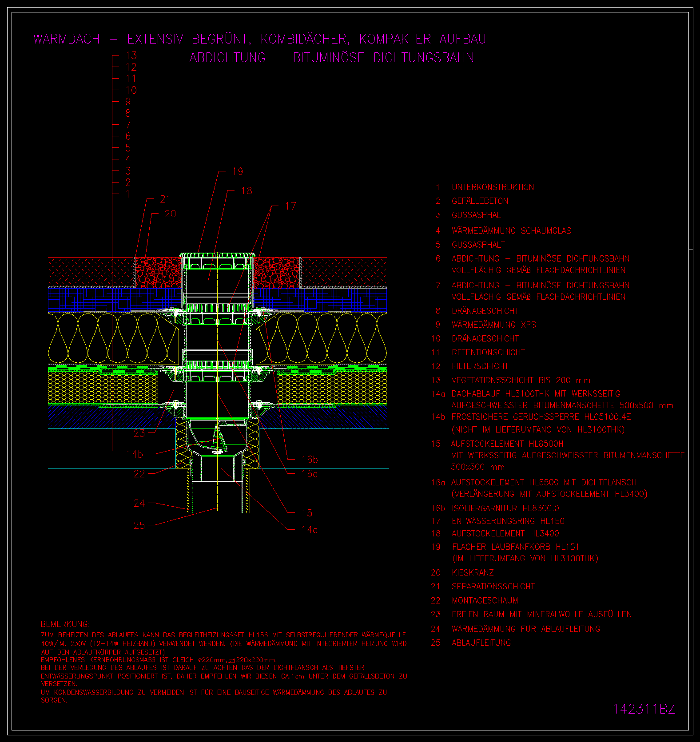
Task: Click legend entry 'RETENTIONSCHICHT'
Action: [x=488, y=352]
